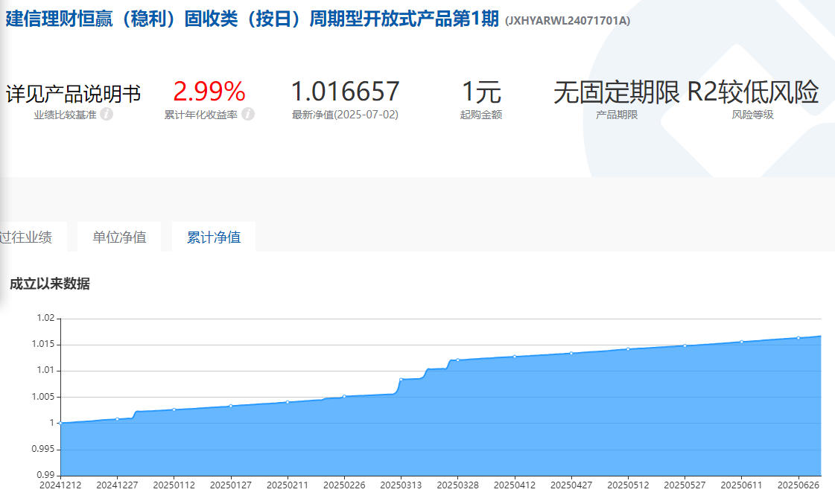
Task: Click chart data point at 20241227
Action: point(117,419)
